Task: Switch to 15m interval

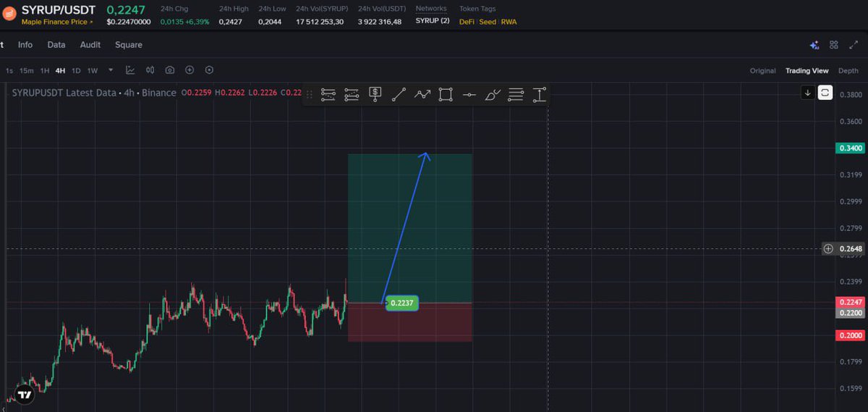Action: tap(27, 71)
